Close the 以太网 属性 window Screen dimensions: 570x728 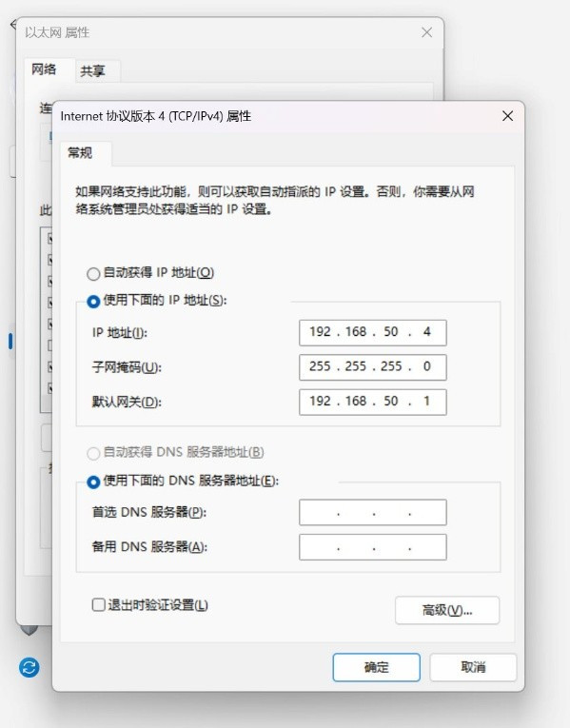(x=426, y=32)
